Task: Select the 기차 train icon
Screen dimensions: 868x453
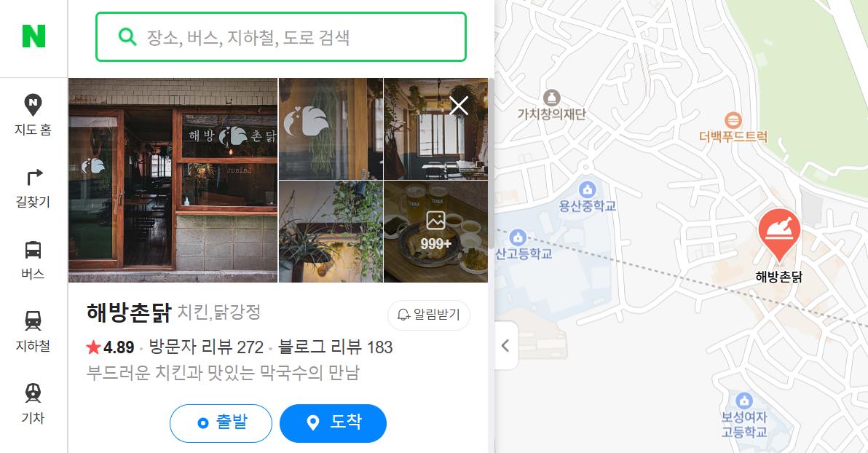Action: (33, 404)
